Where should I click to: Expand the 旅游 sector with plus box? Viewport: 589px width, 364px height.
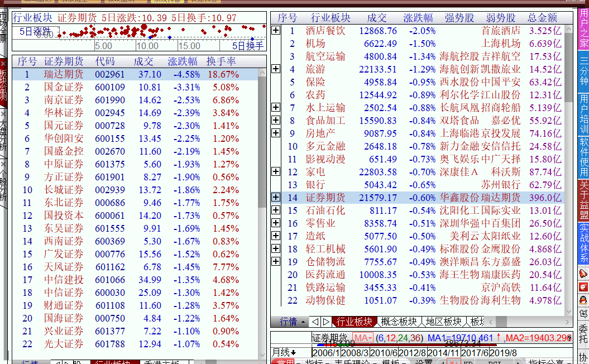pos(276,69)
